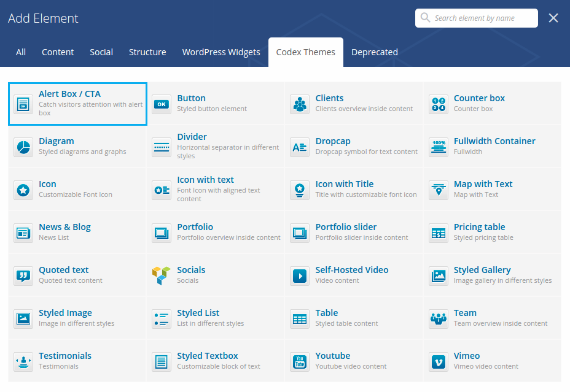Close the Add Element dialog
Image resolution: width=570 pixels, height=392 pixels.
coord(553,18)
